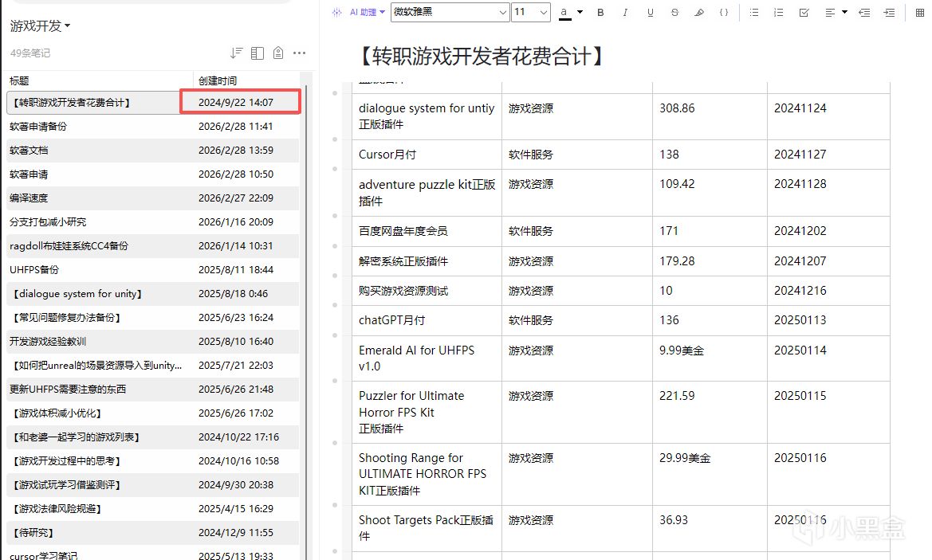This screenshot has width=932, height=560.
Task: Open the ragdoll布娃娃系统CC4备份 note
Action: [x=153, y=246]
